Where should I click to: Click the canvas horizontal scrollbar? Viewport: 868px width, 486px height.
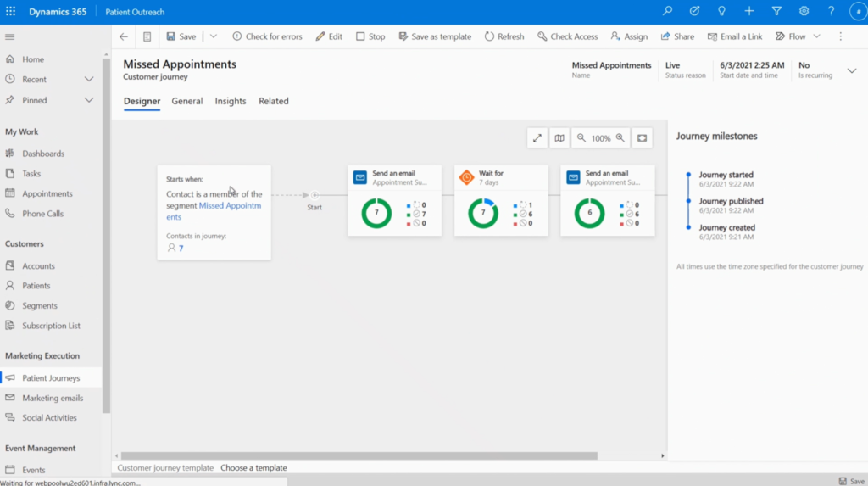[x=359, y=455]
